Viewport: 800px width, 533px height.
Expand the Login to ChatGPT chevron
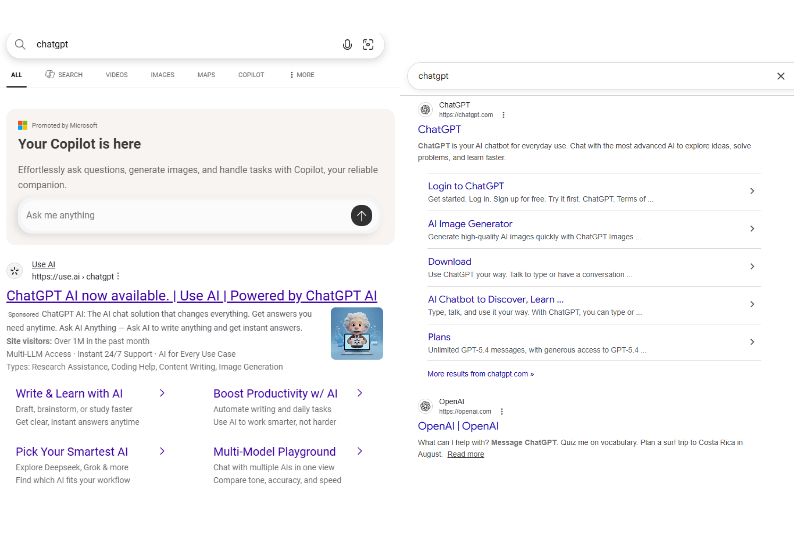tap(752, 191)
